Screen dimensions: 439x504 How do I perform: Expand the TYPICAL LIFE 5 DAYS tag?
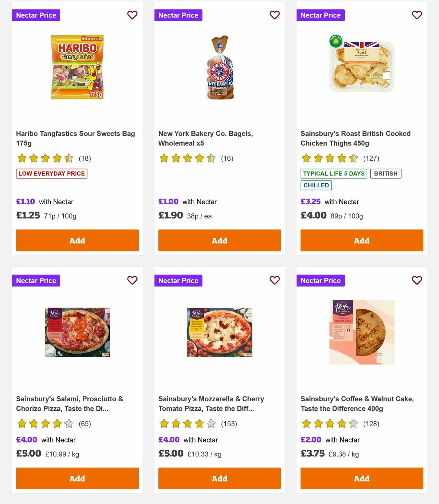click(334, 173)
